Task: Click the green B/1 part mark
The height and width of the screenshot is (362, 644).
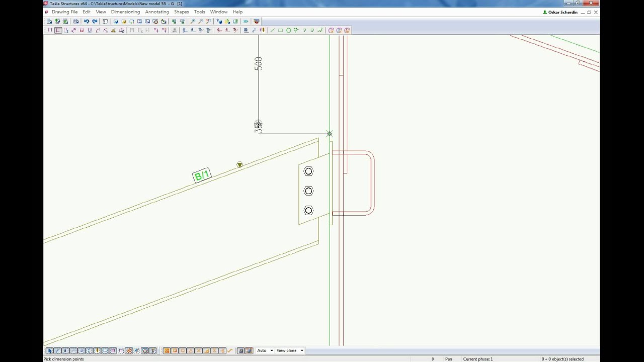Action: [201, 175]
